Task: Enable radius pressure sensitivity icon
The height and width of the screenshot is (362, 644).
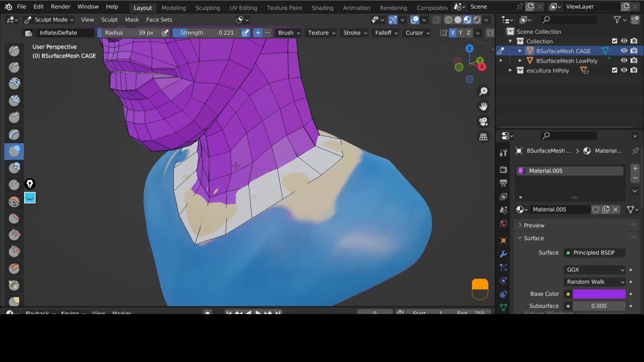Action: [x=165, y=33]
